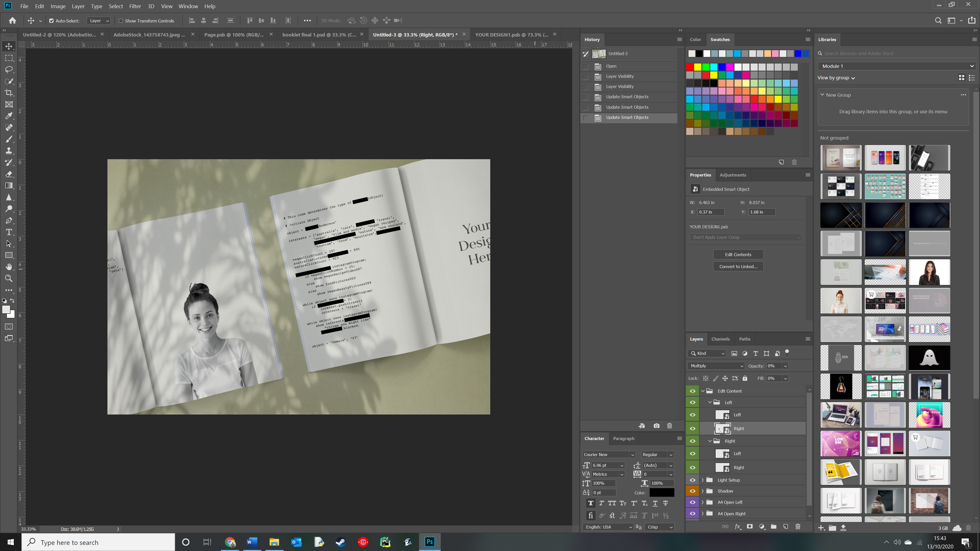Expand the Light Setup layer group
Viewport: 980px width, 551px height.
pyautogui.click(x=703, y=480)
